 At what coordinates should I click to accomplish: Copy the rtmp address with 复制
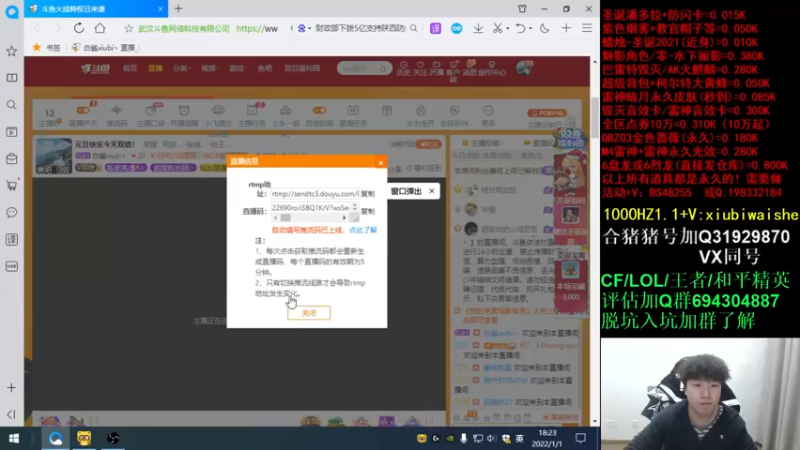368,194
